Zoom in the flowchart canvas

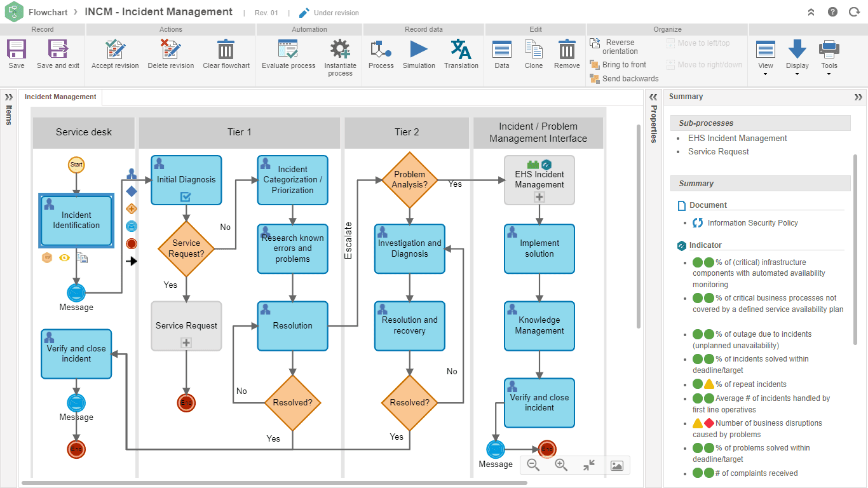tap(561, 465)
